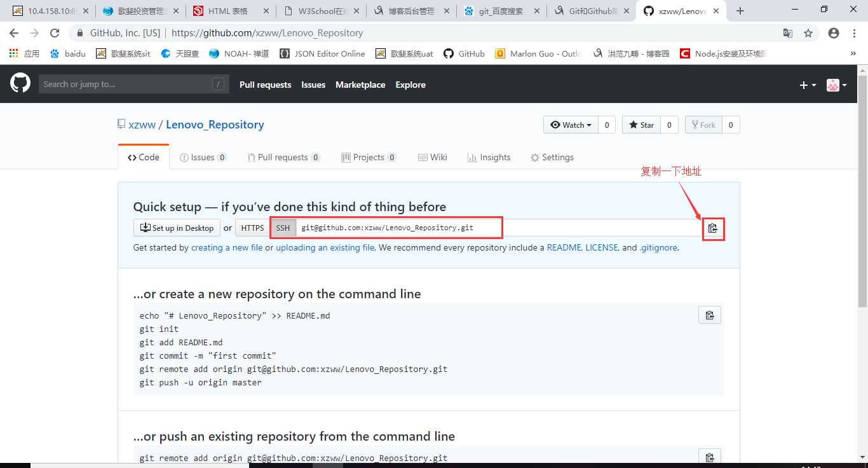Click the LICENSE link
Image resolution: width=868 pixels, height=468 pixels.
[601, 247]
